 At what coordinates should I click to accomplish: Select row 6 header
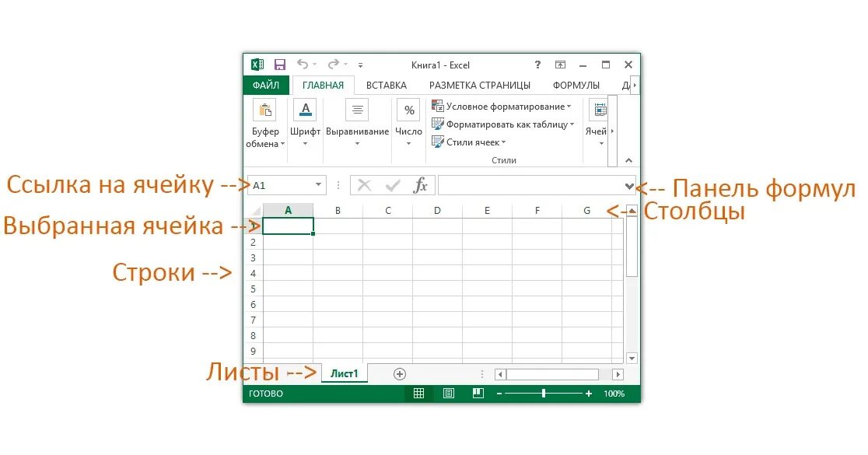click(254, 304)
